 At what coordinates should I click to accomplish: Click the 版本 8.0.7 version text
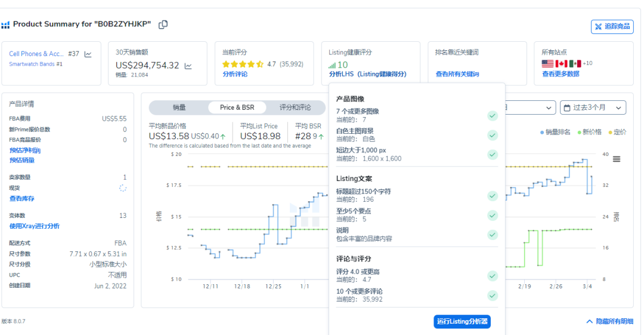click(x=13, y=321)
